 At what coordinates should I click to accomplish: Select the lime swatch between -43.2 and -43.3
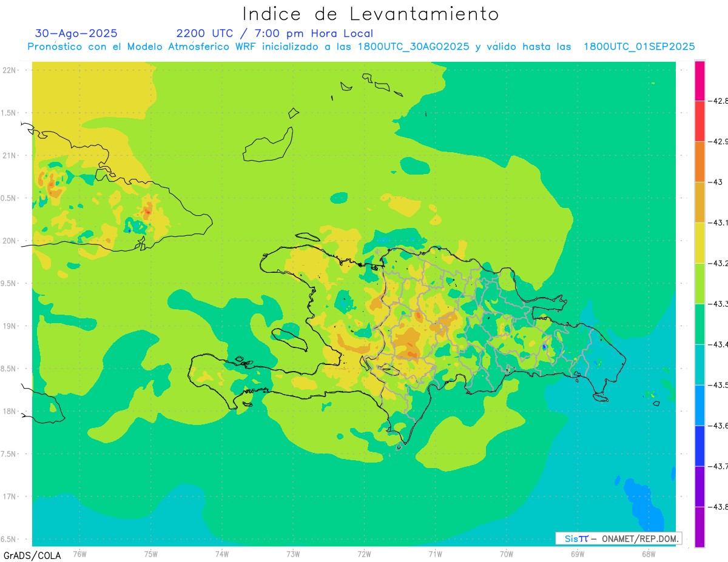[x=699, y=284]
